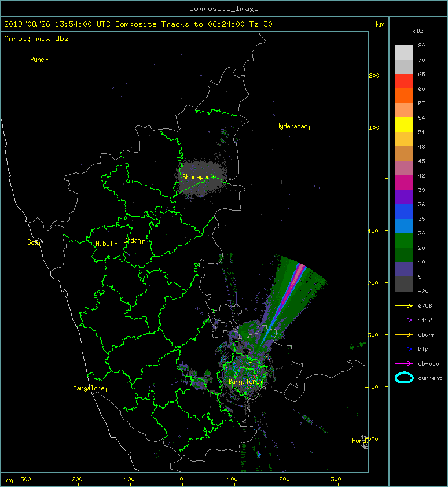Click the Pondi city label
The image size is (448, 487).
click(x=359, y=441)
